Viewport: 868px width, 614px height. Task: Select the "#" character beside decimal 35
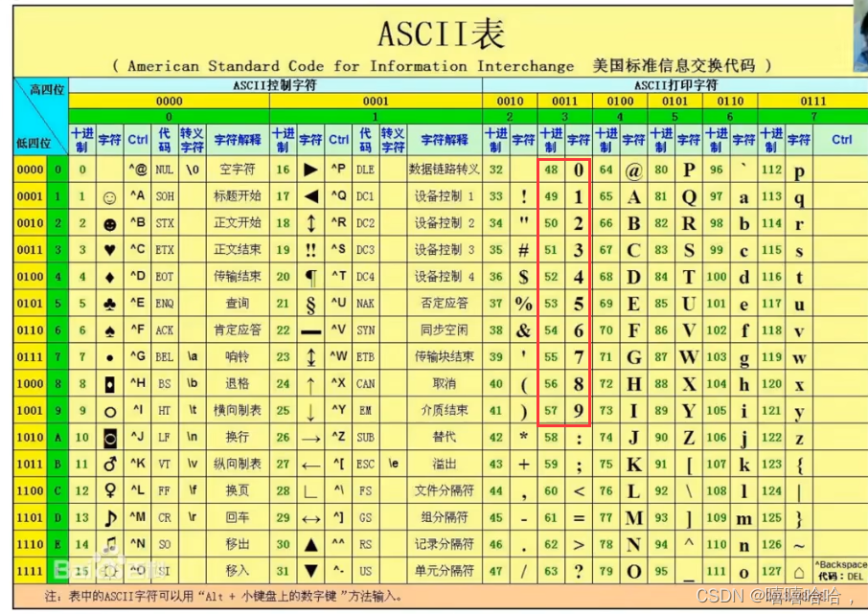point(523,250)
